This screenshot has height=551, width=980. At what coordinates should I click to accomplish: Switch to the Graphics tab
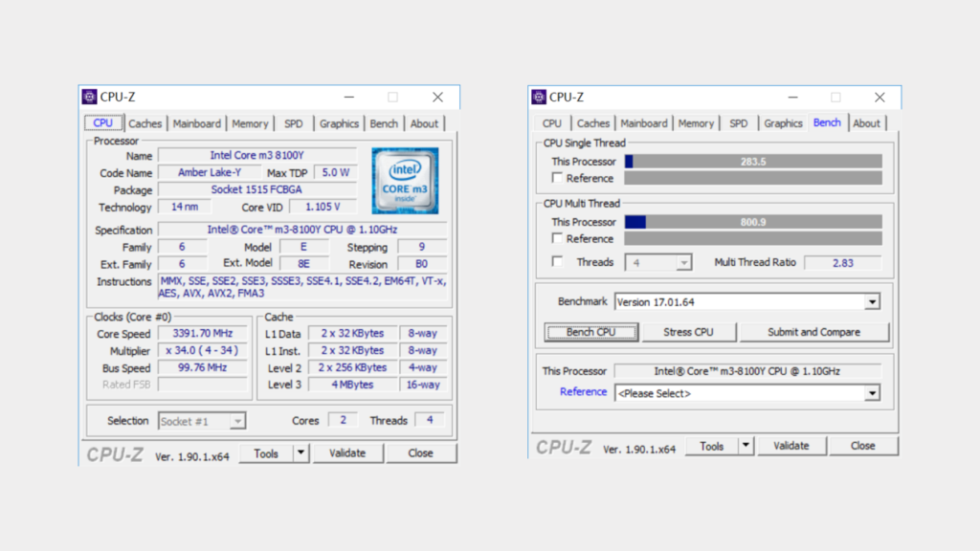339,122
